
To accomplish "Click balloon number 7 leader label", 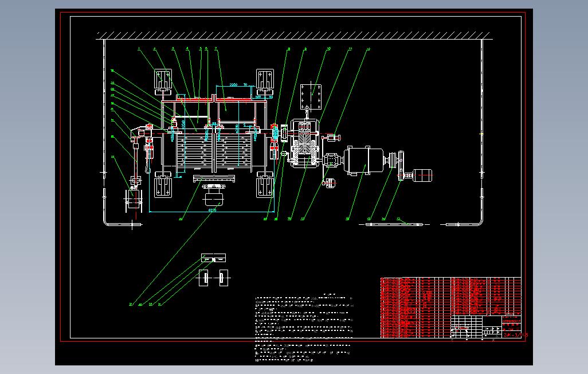I will (215, 48).
